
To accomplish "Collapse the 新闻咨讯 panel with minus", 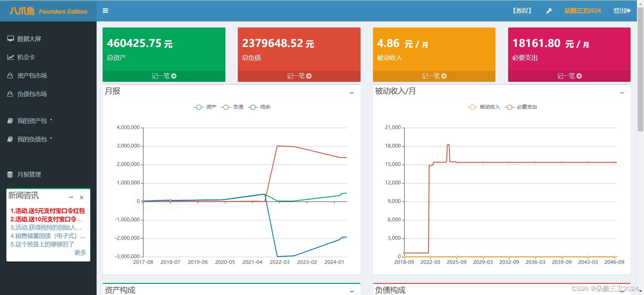I will click(71, 197).
